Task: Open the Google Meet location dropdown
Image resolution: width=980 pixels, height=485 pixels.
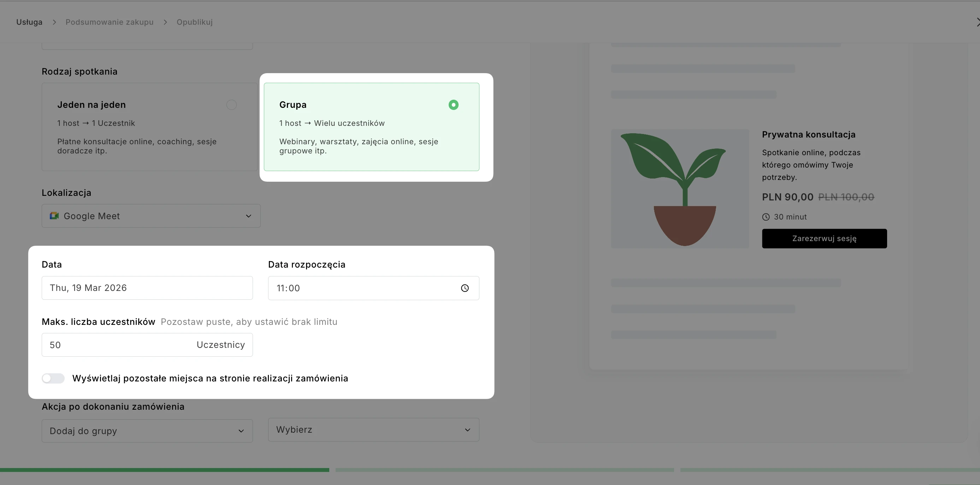Action: [x=150, y=216]
